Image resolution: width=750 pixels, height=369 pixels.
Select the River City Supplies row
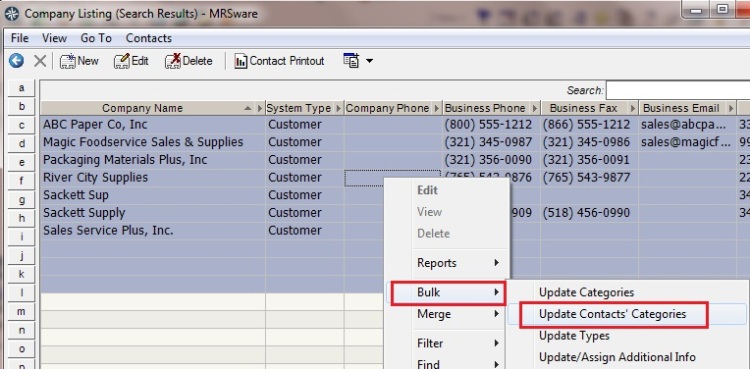[395, 178]
